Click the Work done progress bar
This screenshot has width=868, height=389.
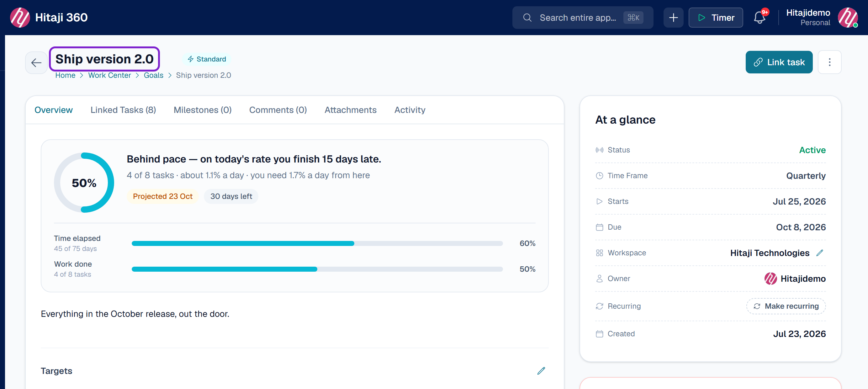pos(317,269)
